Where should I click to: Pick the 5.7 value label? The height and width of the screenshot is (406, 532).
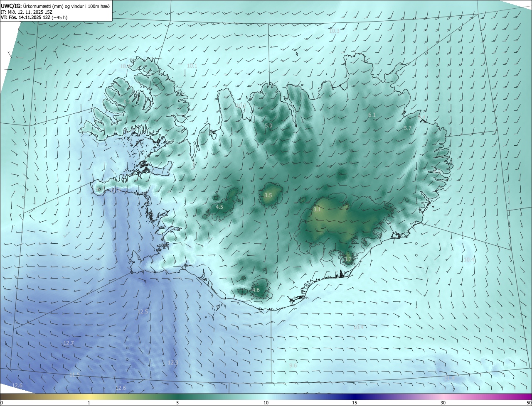407,128
